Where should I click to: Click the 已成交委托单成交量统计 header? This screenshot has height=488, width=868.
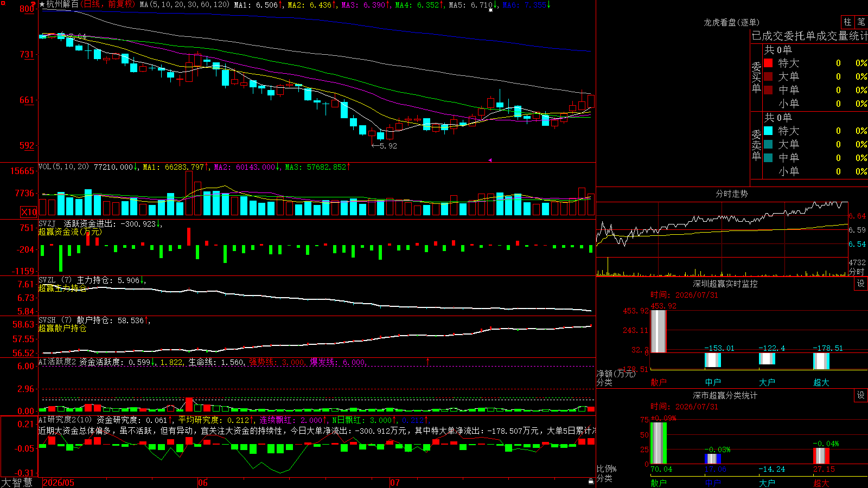point(809,36)
